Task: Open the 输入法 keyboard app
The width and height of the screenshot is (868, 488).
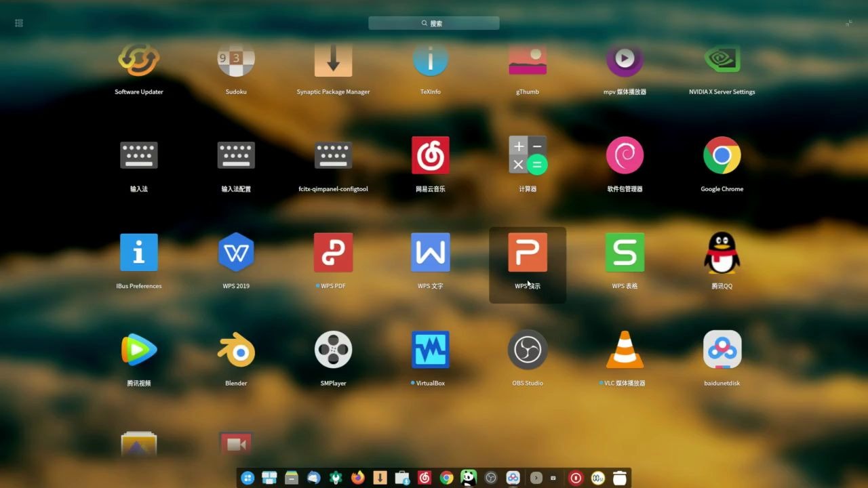Action: point(139,156)
